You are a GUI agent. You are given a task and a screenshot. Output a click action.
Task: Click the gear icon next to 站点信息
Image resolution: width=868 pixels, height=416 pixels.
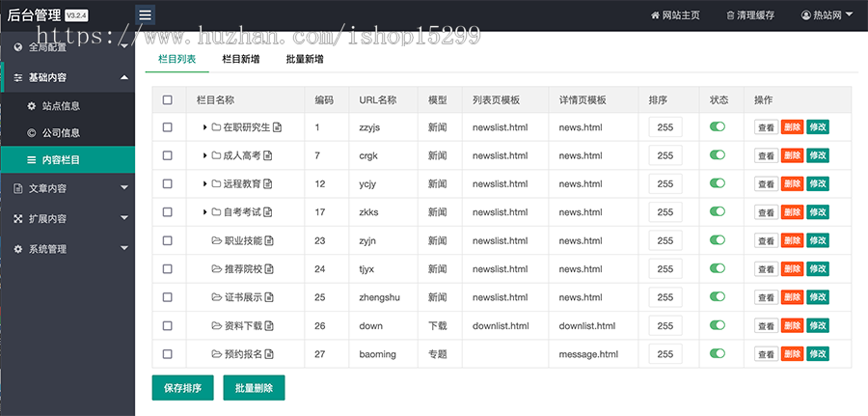click(32, 106)
